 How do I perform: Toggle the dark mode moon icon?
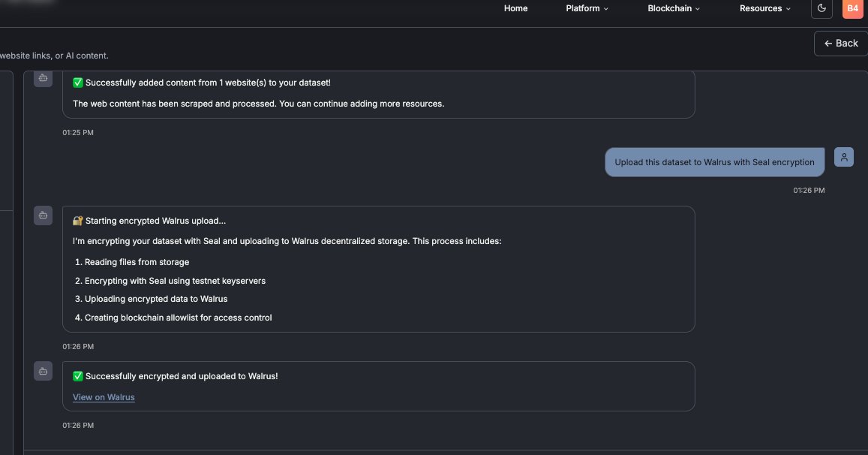tap(821, 8)
